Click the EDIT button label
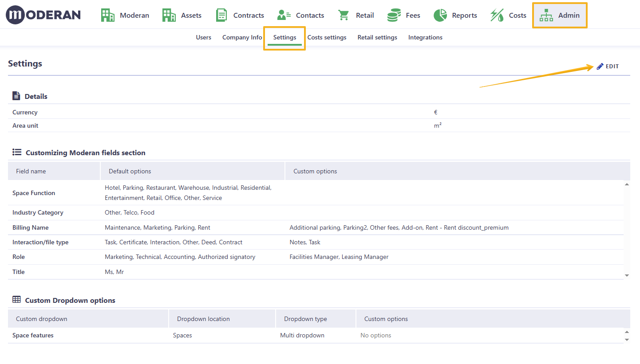The image size is (640, 364). [x=612, y=66]
